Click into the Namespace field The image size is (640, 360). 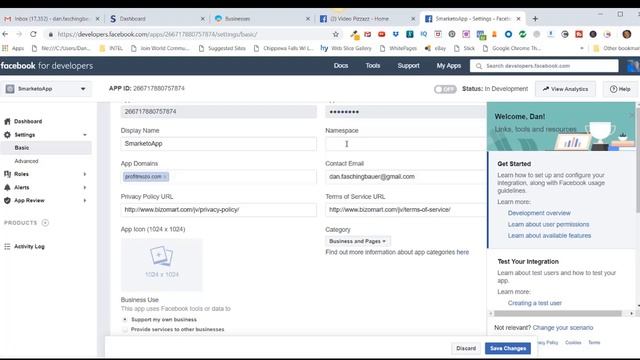click(405, 144)
